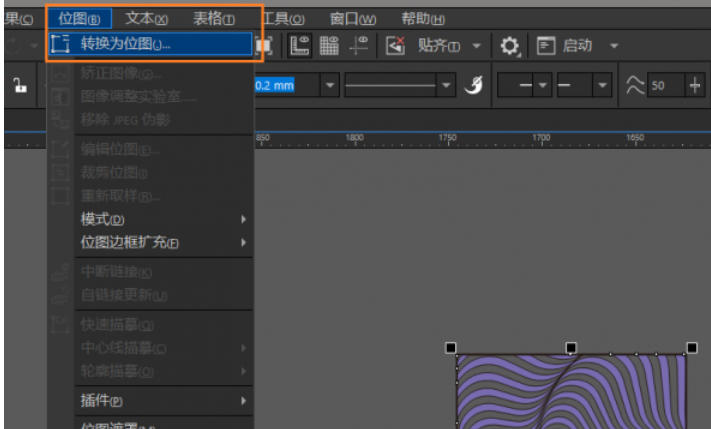Open the 启动 launch dropdown arrow
The image size is (711, 429).
tap(613, 46)
